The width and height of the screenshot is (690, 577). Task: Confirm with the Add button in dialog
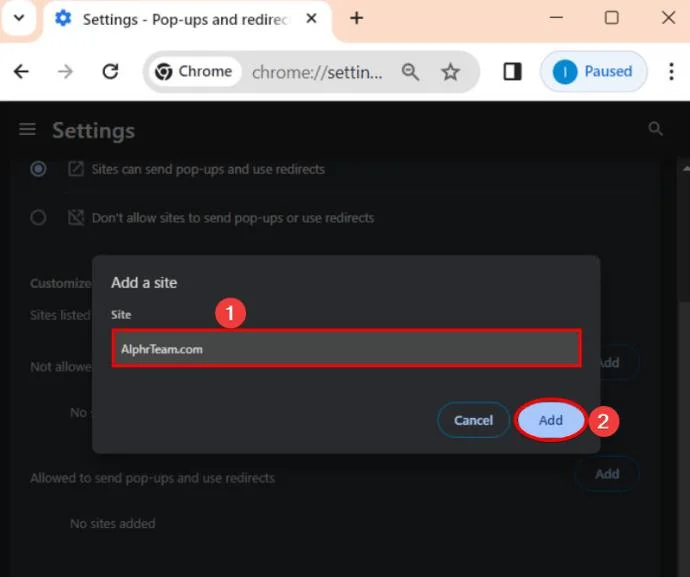551,420
